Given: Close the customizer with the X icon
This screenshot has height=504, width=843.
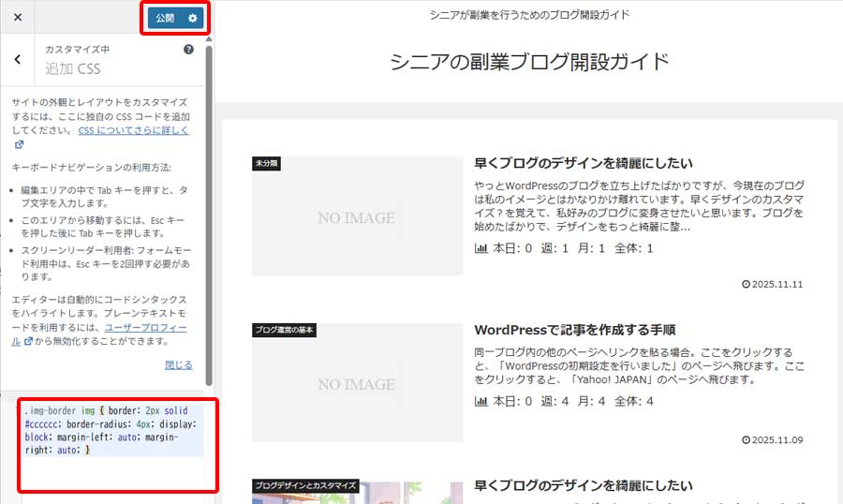Looking at the screenshot, I should [18, 18].
